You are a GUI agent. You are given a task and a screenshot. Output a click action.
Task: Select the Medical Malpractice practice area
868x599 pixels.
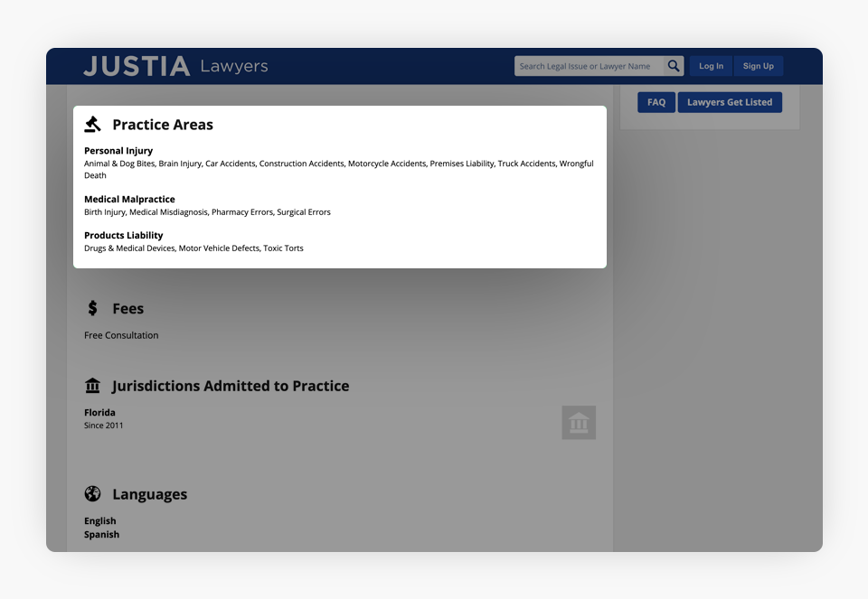point(129,199)
